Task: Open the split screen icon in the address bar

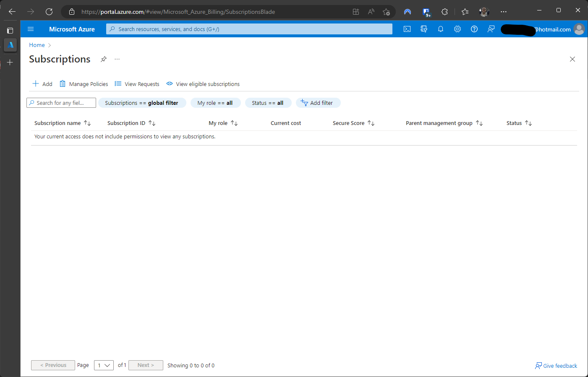Action: 356,12
